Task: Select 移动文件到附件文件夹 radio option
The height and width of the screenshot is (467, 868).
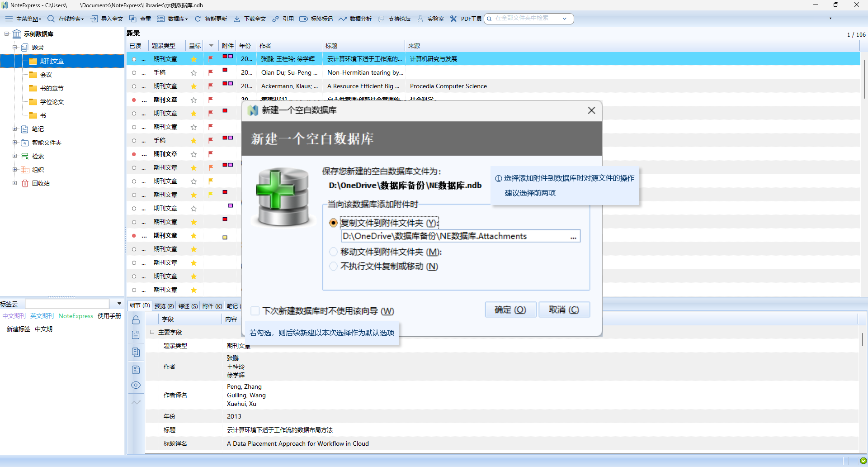Action: (334, 252)
